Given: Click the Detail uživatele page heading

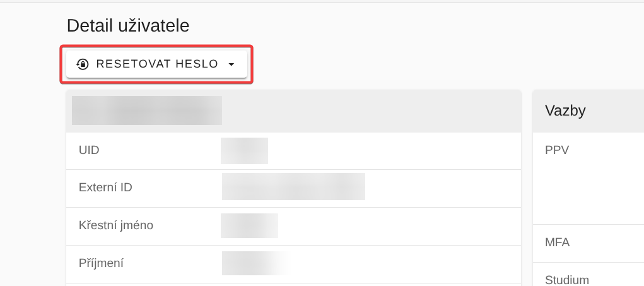Looking at the screenshot, I should click(x=128, y=25).
